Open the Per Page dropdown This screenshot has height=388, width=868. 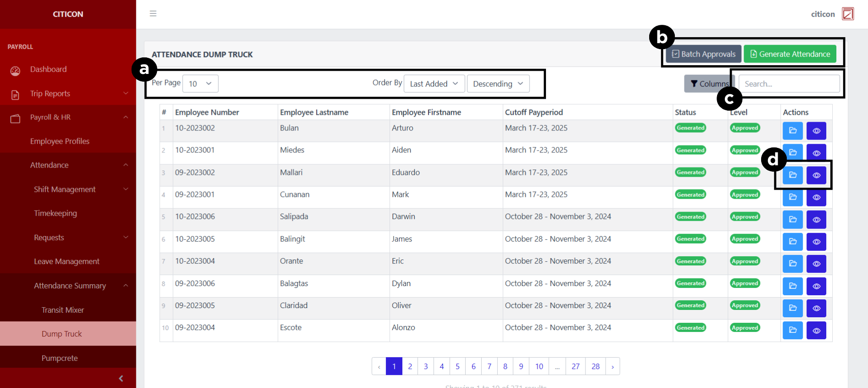point(200,84)
